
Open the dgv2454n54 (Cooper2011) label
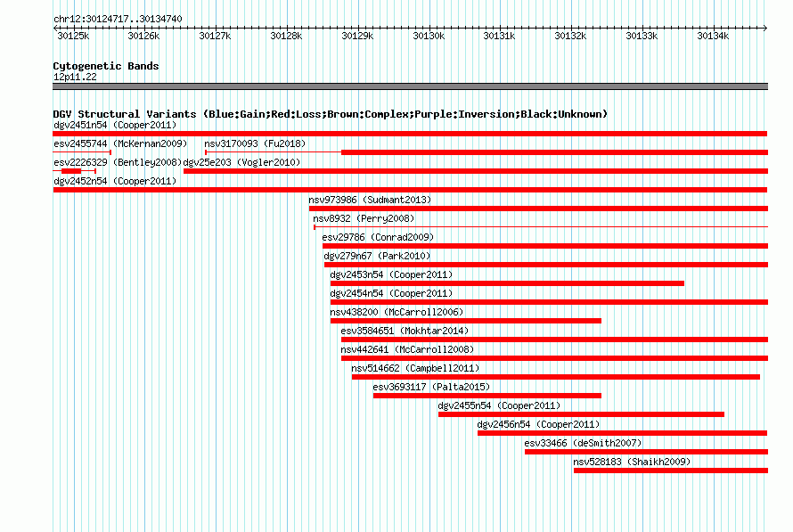click(x=391, y=293)
